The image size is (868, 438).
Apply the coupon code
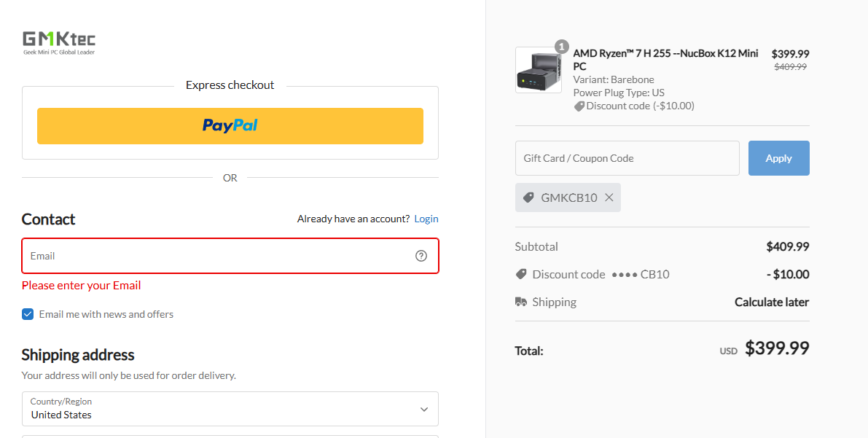tap(779, 158)
